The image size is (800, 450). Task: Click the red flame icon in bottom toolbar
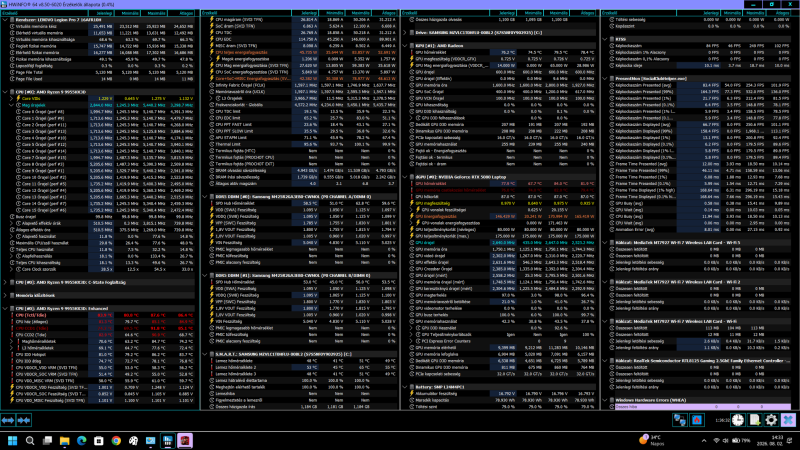(696, 420)
